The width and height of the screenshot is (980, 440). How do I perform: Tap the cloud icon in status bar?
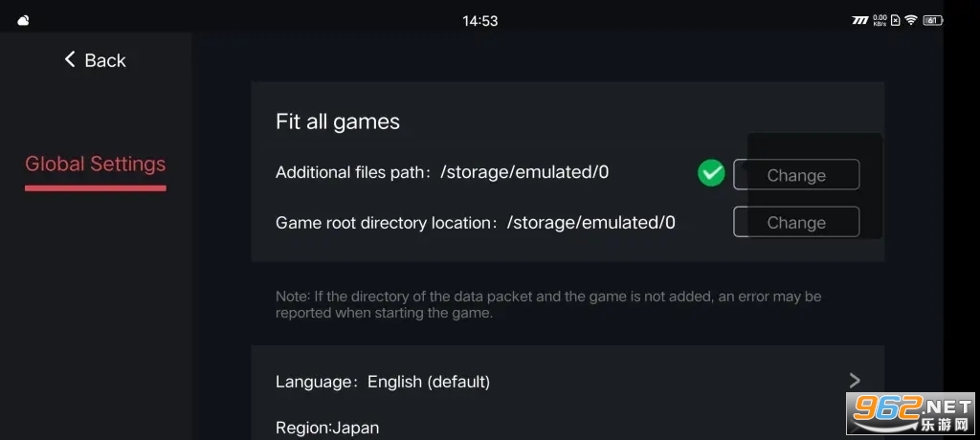24,20
